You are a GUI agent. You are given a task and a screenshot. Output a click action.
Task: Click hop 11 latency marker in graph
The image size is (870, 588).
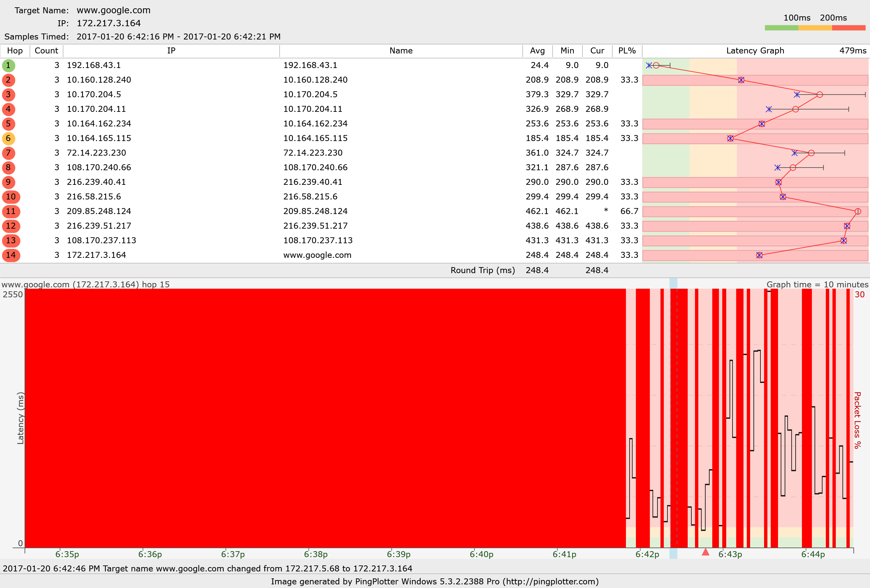click(x=858, y=211)
